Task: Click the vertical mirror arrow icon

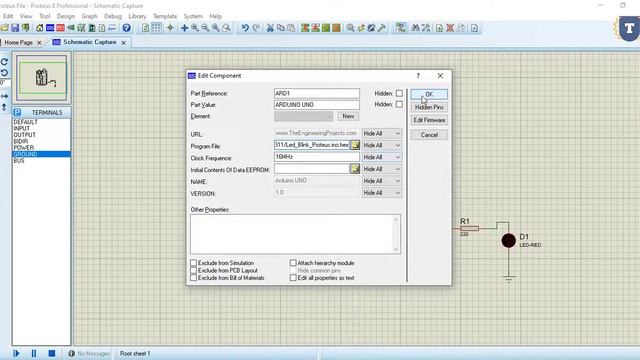Action: point(4,107)
